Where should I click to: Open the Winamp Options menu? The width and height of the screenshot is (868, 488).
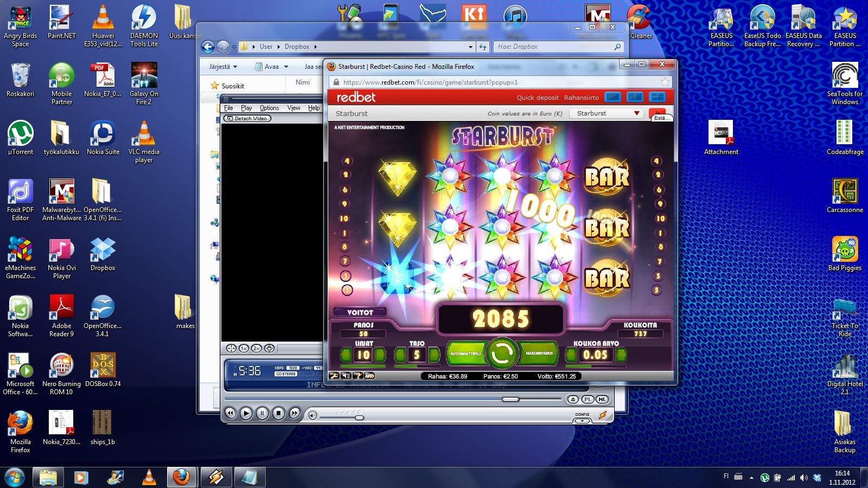pos(269,108)
